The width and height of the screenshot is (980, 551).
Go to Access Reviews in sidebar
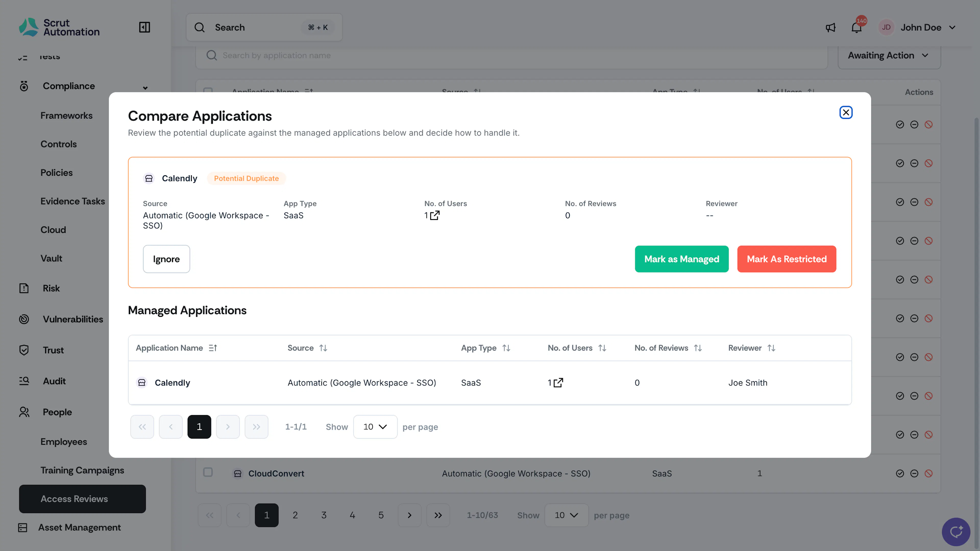(82, 499)
